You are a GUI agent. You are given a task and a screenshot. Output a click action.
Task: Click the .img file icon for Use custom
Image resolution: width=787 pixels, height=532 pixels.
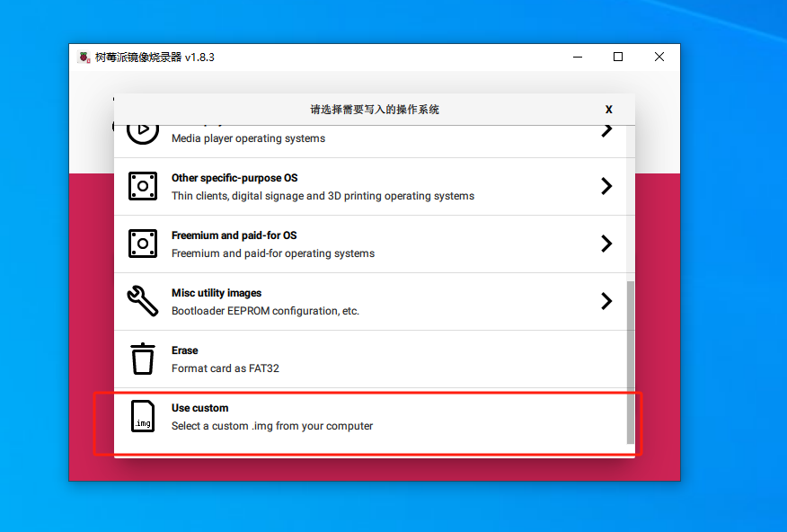143,416
